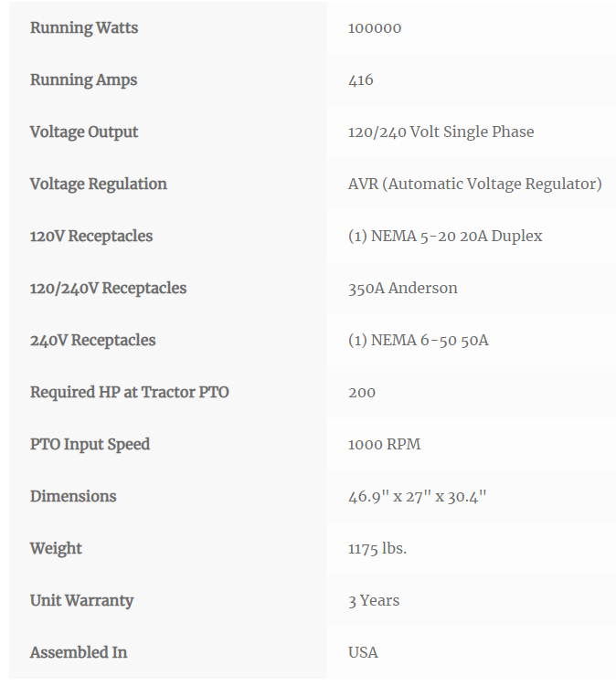Screen dimensions: 616x686
Task: Click the Voltage Regulation label
Action: (x=99, y=185)
